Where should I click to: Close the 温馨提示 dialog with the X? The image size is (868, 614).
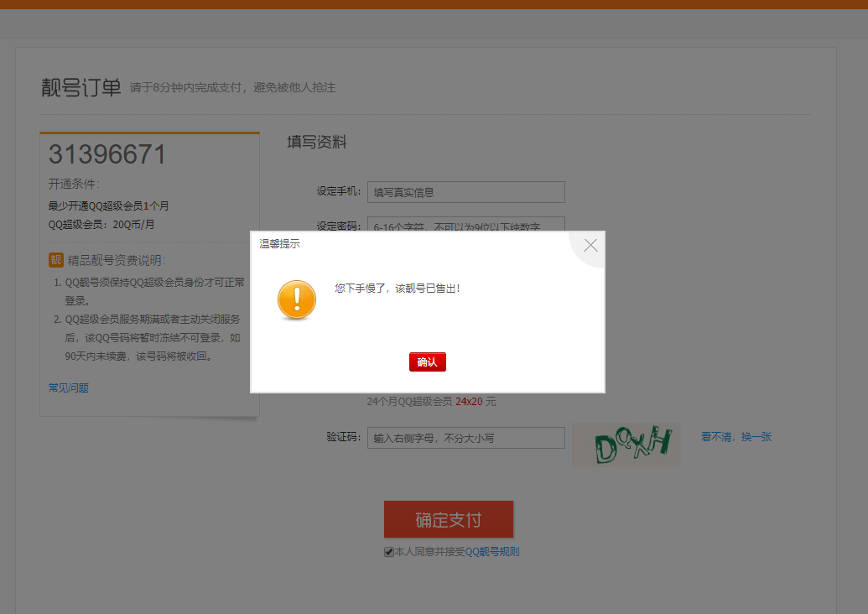click(x=590, y=245)
